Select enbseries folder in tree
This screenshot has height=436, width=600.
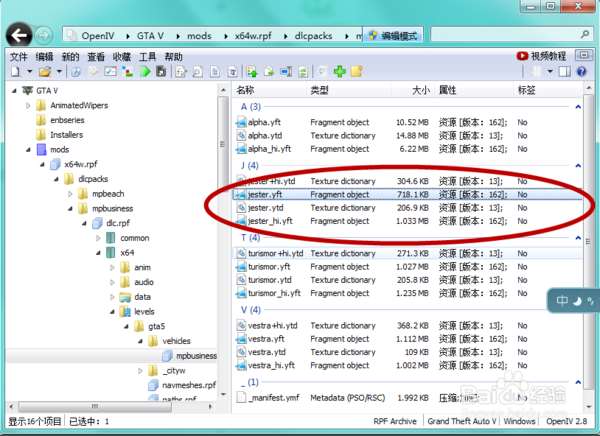point(60,120)
